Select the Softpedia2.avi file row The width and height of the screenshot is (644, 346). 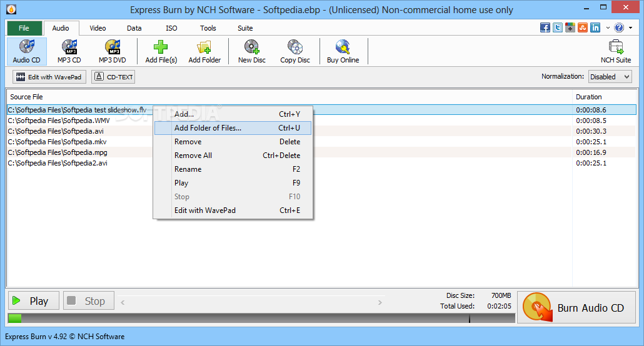[x=321, y=164]
